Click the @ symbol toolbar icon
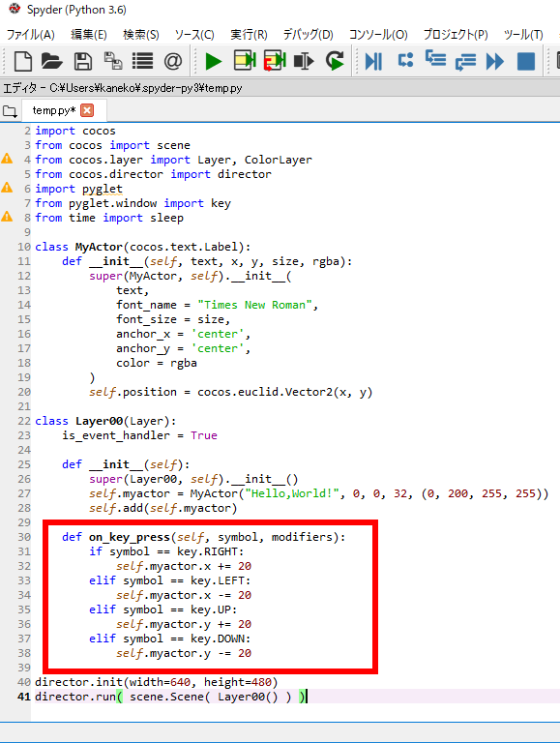 tap(173, 61)
